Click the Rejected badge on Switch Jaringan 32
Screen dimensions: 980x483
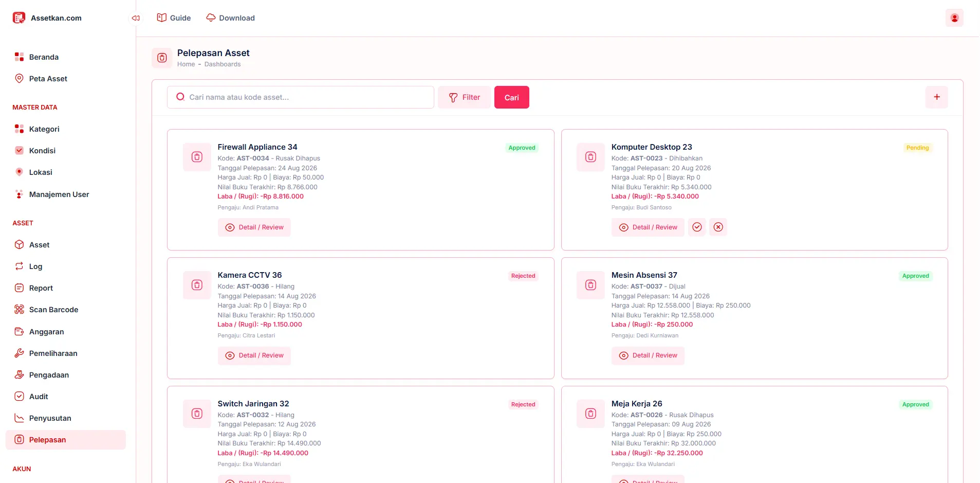pos(523,404)
